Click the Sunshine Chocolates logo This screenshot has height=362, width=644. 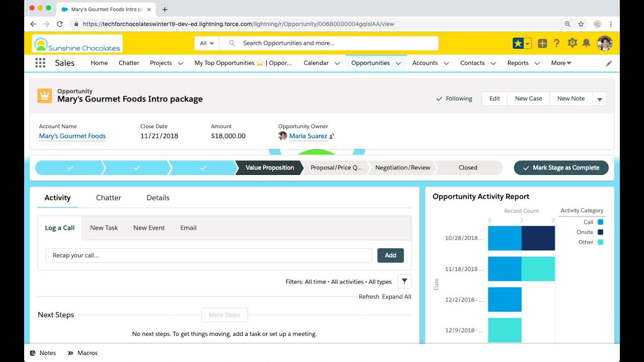(77, 44)
